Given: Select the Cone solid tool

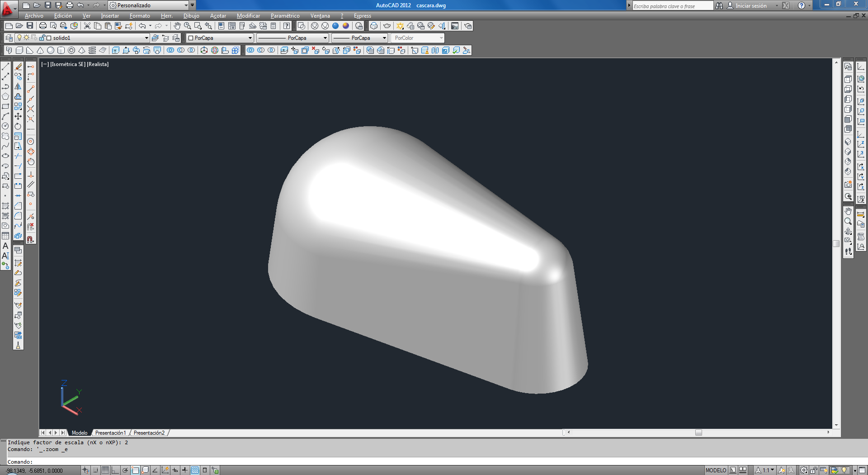Looking at the screenshot, I should tap(40, 50).
